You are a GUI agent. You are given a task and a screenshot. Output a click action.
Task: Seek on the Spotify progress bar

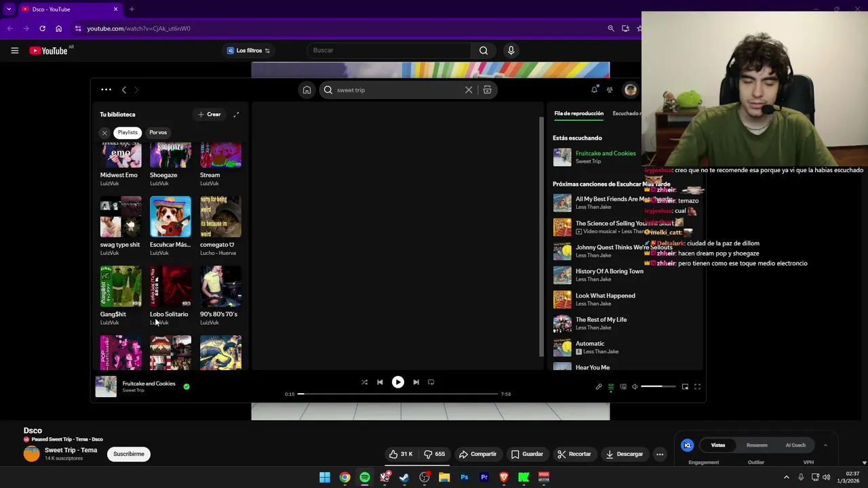[397, 394]
